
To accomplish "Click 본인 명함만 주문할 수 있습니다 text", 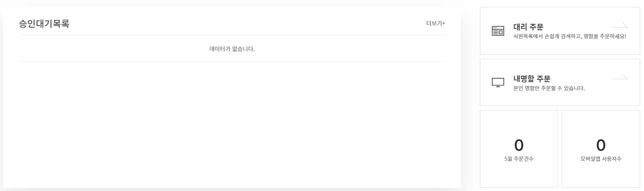I will (x=549, y=88).
